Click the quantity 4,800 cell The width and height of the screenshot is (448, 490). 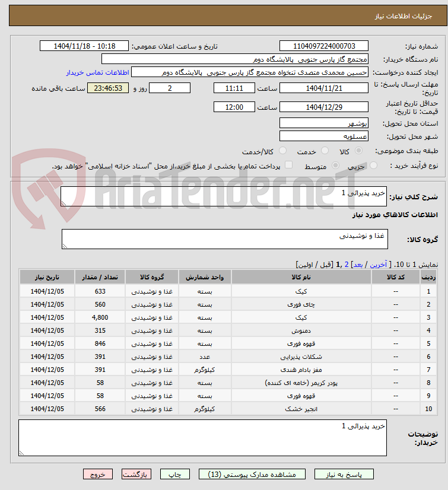(100, 317)
